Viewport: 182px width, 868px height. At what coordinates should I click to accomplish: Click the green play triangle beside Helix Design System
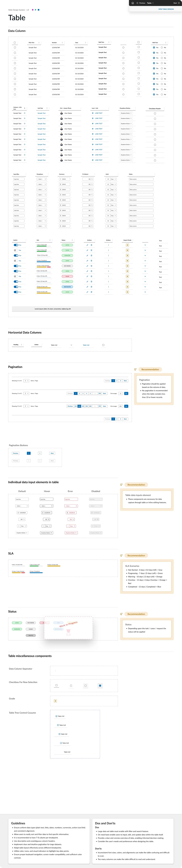pyautogui.click(x=36, y=10)
